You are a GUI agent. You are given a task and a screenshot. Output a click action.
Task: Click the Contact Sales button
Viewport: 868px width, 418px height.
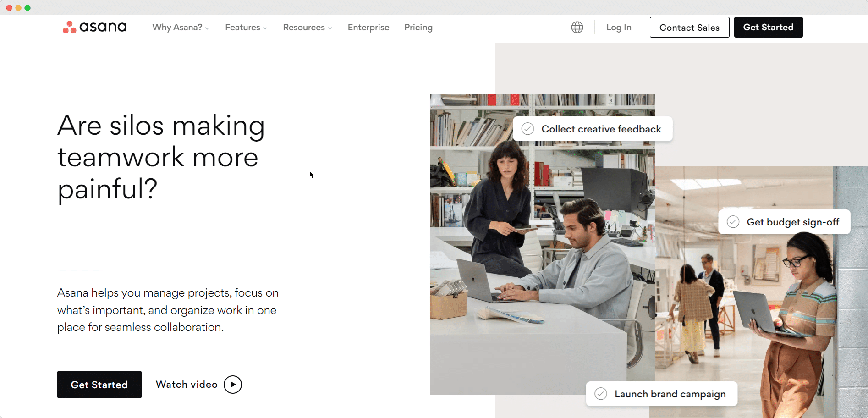click(x=689, y=27)
